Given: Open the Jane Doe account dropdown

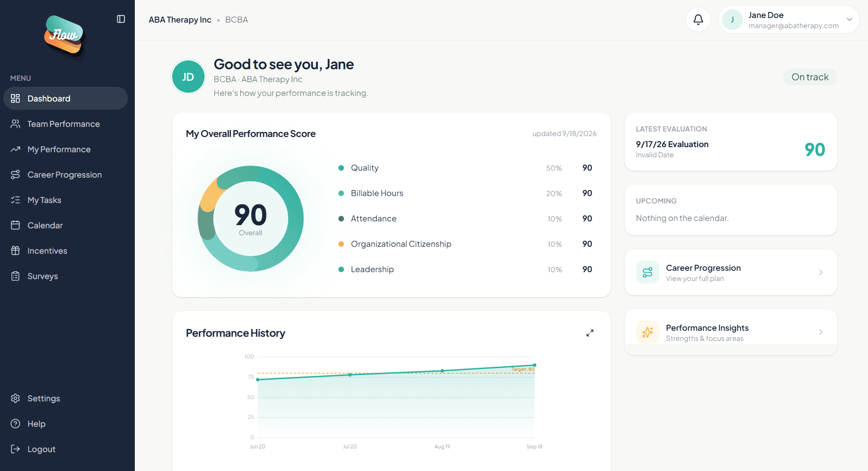Looking at the screenshot, I should [789, 19].
